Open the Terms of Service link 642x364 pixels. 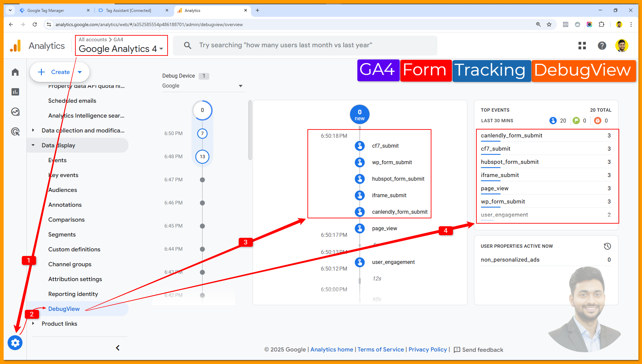pyautogui.click(x=381, y=349)
